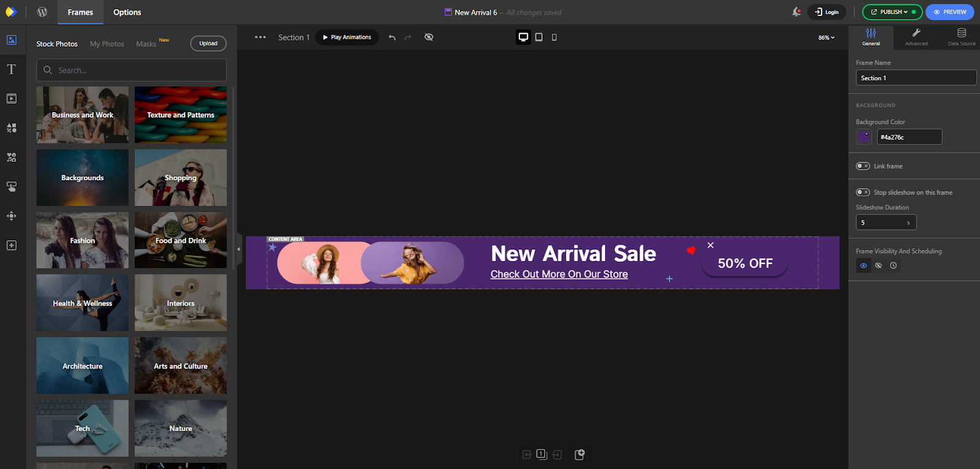This screenshot has width=980, height=469.
Task: Click the undo arrow icon
Action: pos(392,37)
